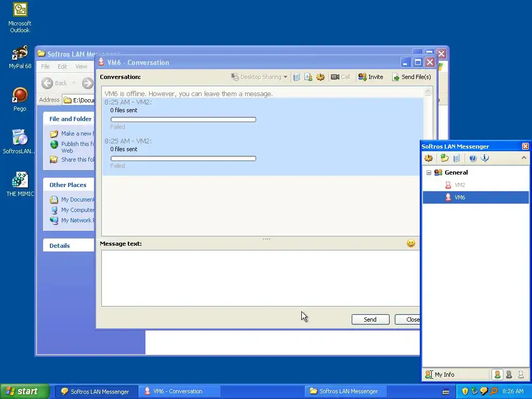Open the File menu in the Explorer window
This screenshot has width=532, height=399.
tap(45, 66)
